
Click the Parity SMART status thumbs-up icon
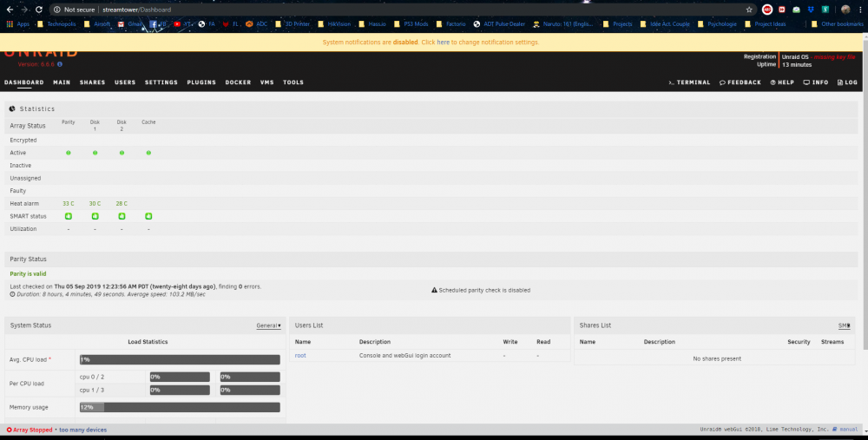[68, 216]
